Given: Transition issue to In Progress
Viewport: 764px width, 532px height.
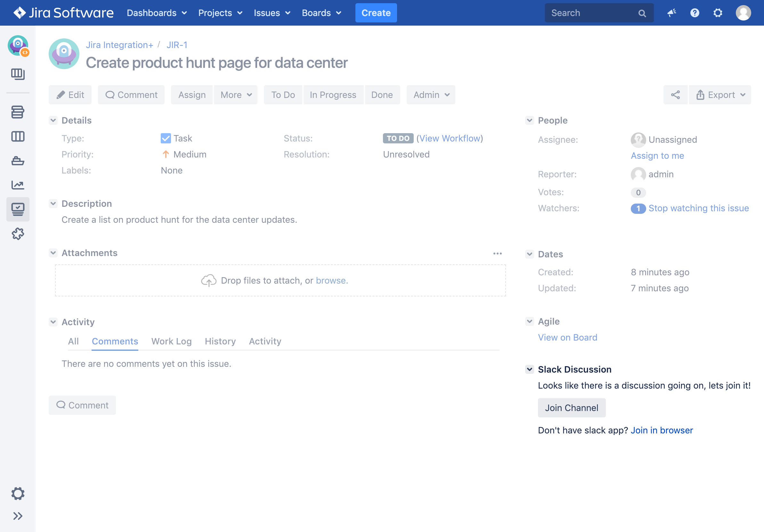Looking at the screenshot, I should (x=333, y=95).
